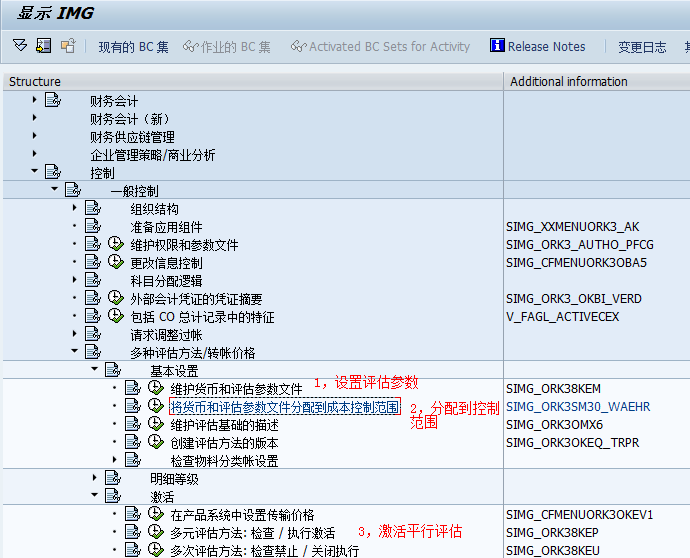Execute 多元评估方法: 检查 / 执行激活 icon

pos(156,532)
